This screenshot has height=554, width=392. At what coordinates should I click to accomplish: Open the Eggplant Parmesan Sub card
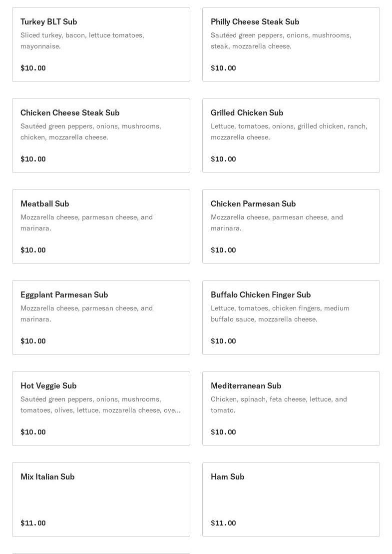101,317
